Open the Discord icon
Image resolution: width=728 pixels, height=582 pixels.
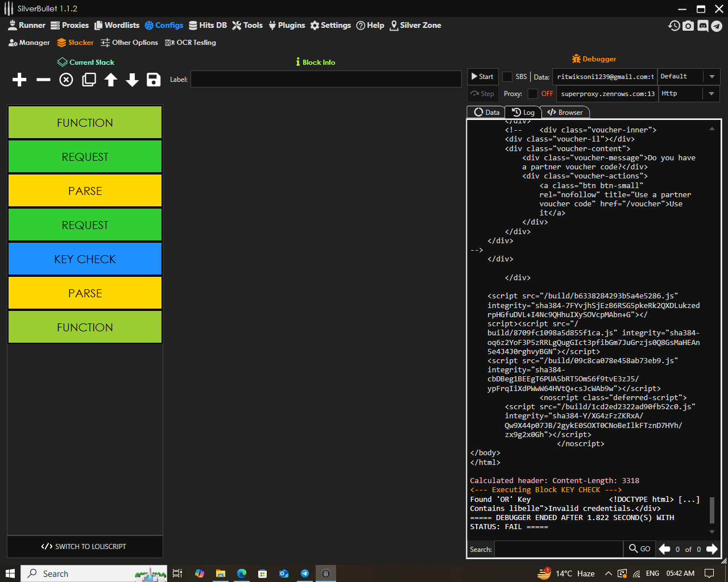tap(703, 26)
